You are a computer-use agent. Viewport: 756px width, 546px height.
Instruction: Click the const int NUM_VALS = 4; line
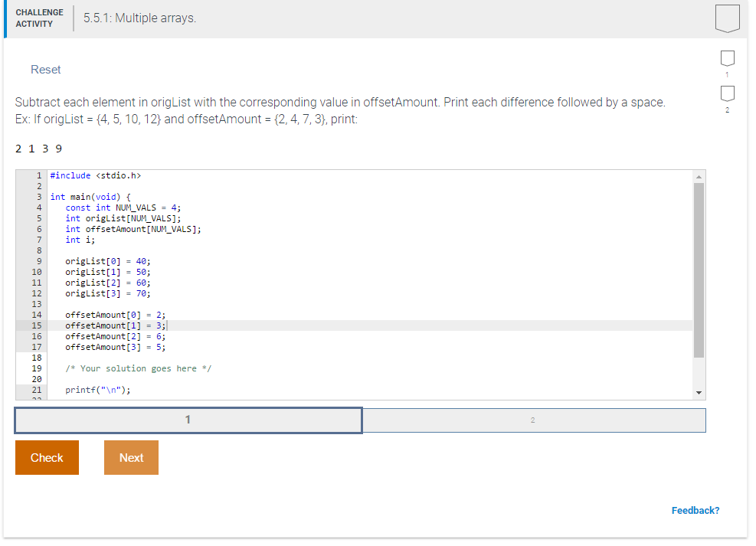(123, 208)
